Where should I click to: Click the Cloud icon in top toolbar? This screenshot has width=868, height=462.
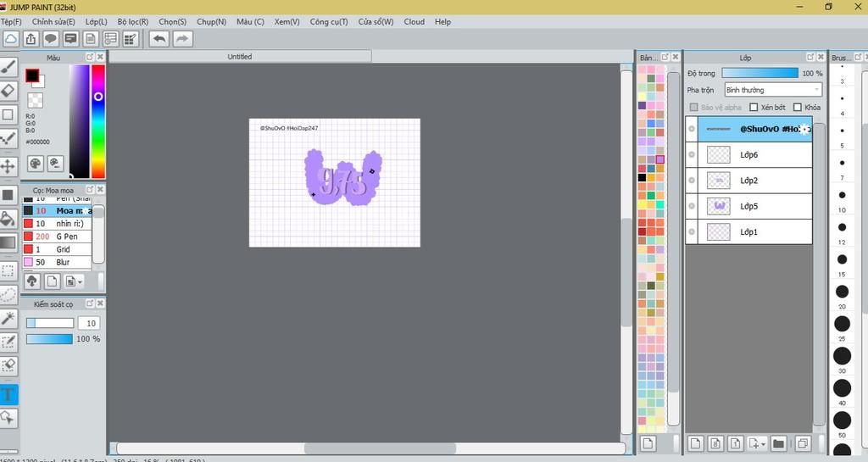(x=11, y=39)
